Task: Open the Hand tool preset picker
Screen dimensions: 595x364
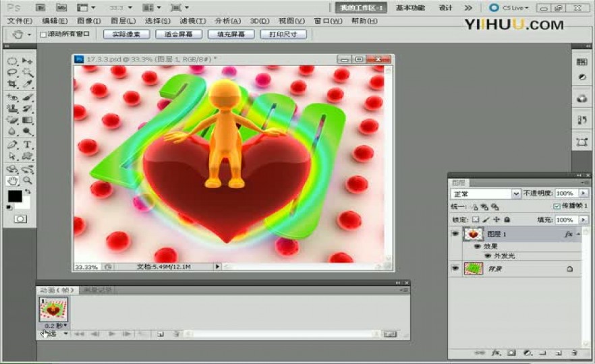Action: click(29, 34)
